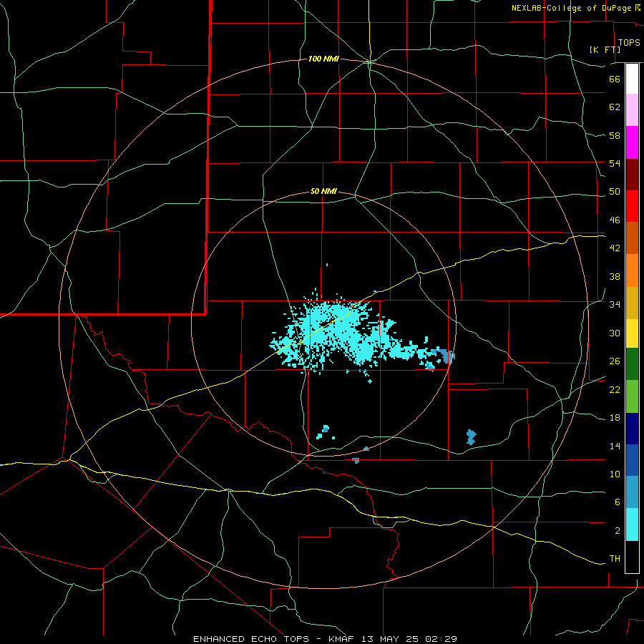Click the "[K FT]" units label
The image size is (644, 644).
[605, 49]
